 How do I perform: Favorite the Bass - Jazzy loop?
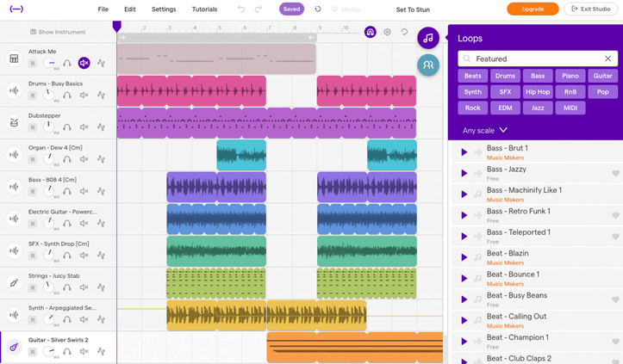pyautogui.click(x=615, y=174)
